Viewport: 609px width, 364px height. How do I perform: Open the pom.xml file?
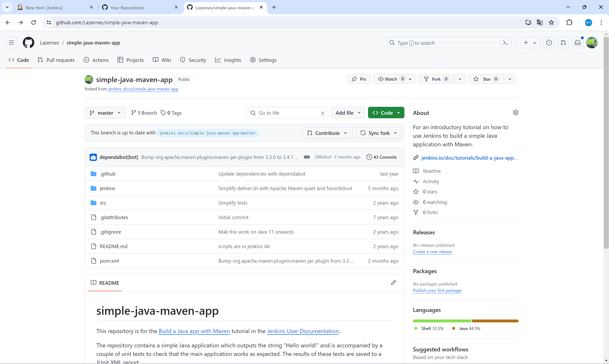(x=109, y=261)
